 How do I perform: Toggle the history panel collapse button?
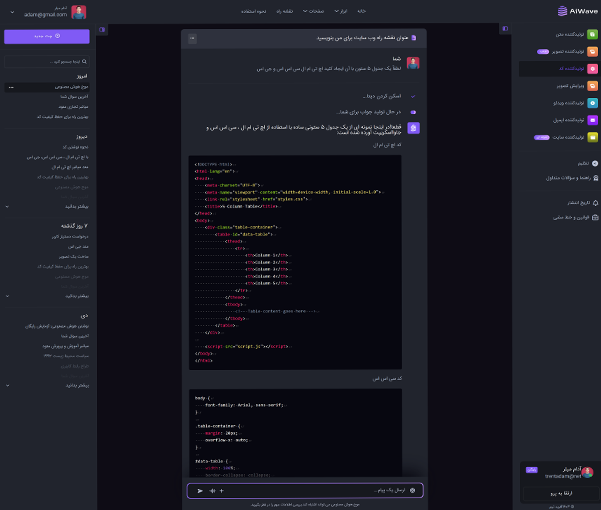coord(102,30)
